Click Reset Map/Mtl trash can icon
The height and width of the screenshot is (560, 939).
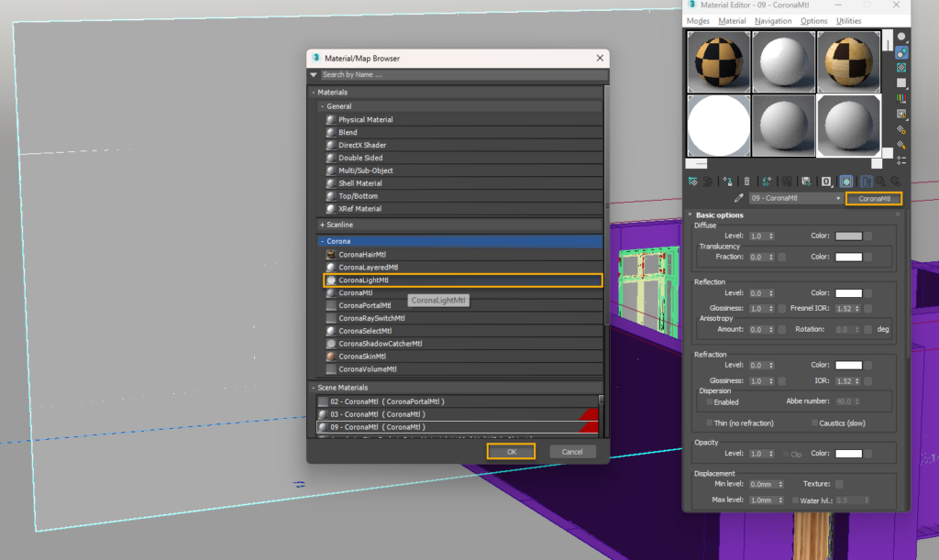pos(746,181)
